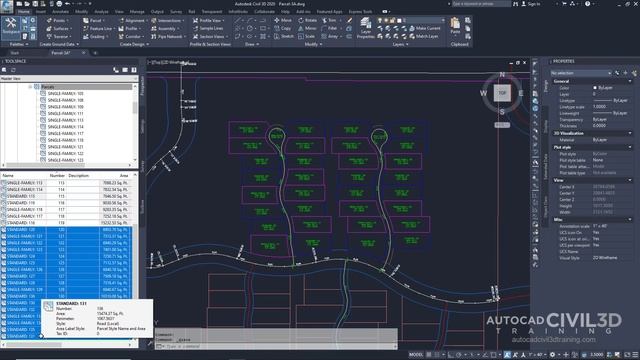The image size is (640, 360).
Task: Expand the Create Design panel
Action: click(134, 44)
